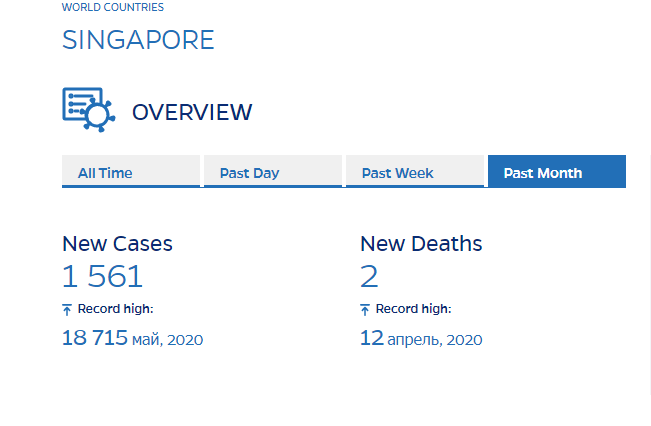Switch to the Past Day tab

(273, 171)
